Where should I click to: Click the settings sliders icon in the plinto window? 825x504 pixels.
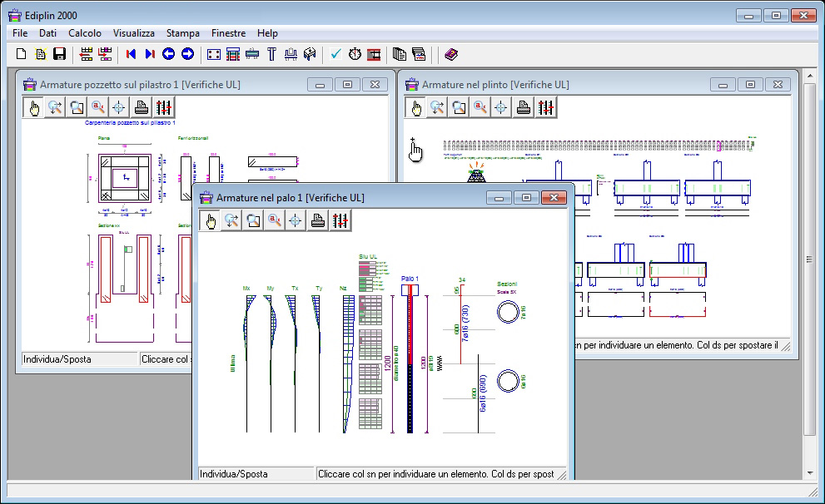545,108
